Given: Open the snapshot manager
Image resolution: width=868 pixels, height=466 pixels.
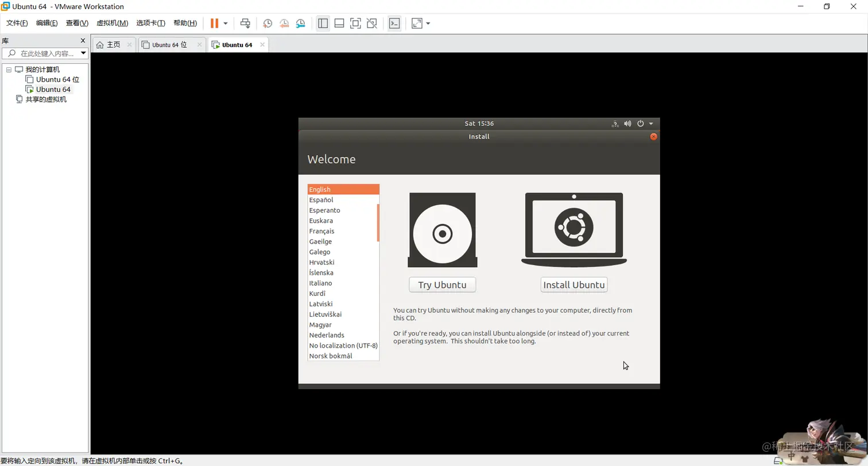Looking at the screenshot, I should point(301,24).
